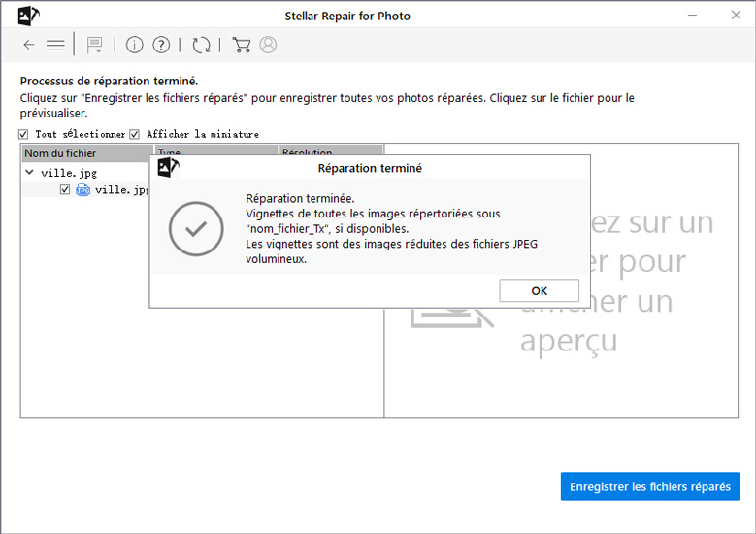Click the update refresh arrows icon

point(201,45)
